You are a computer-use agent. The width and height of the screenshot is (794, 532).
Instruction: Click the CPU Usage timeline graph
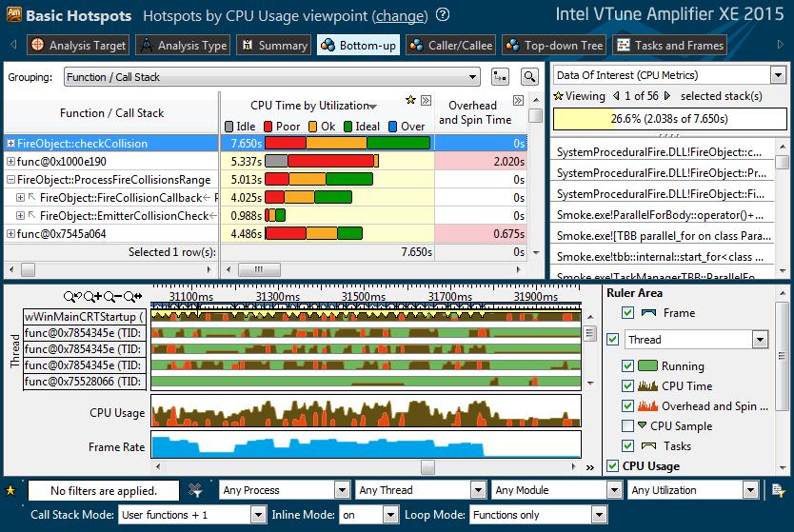pyautogui.click(x=366, y=411)
